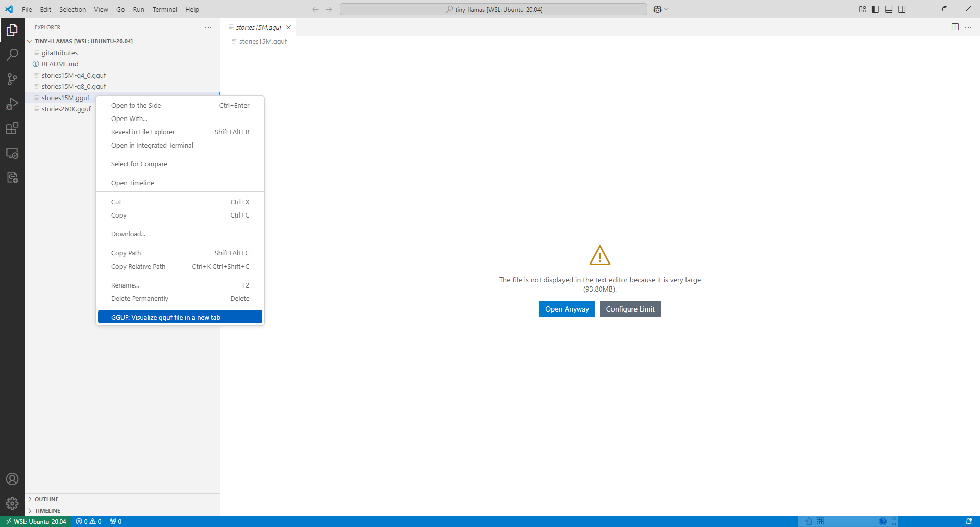This screenshot has height=527, width=980.
Task: Expand the OUTLINE section
Action: click(x=122, y=499)
